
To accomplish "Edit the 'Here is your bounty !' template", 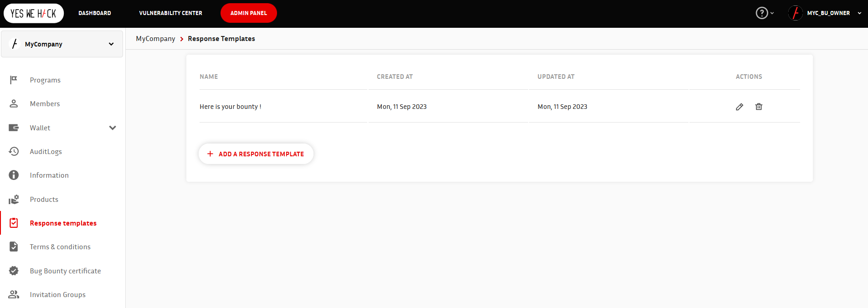I will coord(740,107).
